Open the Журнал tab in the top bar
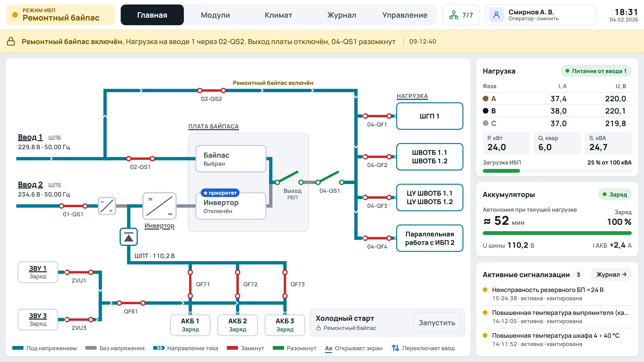 click(342, 15)
